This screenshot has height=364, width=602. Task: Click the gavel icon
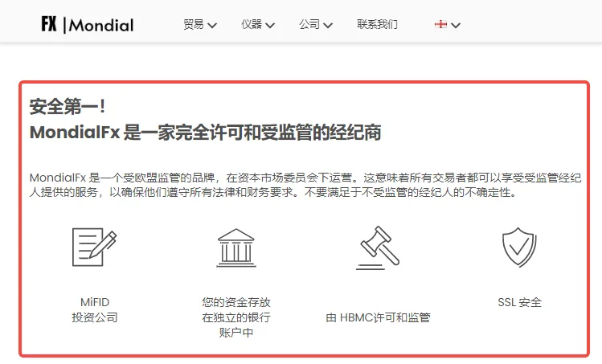coord(378,247)
